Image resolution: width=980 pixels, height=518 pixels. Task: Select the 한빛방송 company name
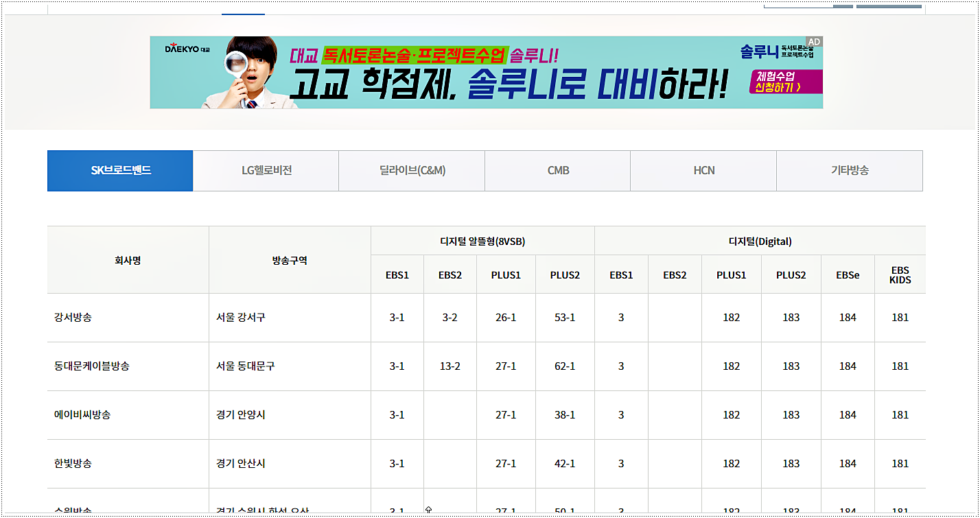coord(73,464)
